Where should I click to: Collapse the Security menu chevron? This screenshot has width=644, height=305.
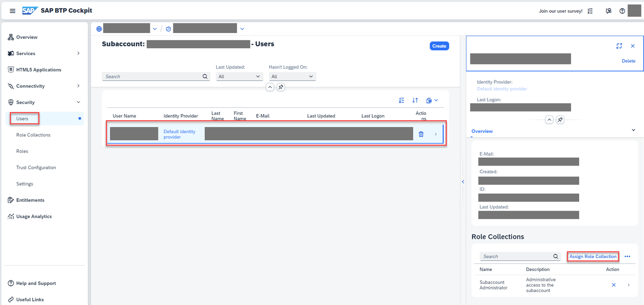point(78,102)
